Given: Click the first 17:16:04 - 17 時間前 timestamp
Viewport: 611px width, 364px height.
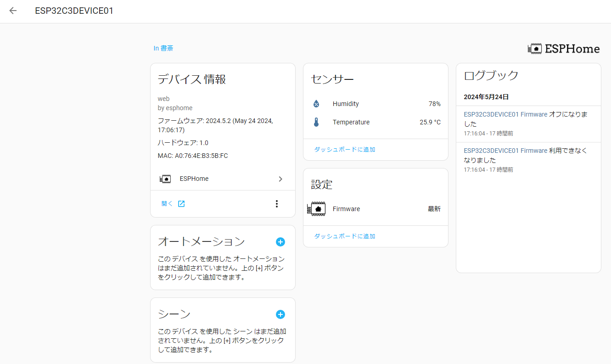Looking at the screenshot, I should [488, 134].
